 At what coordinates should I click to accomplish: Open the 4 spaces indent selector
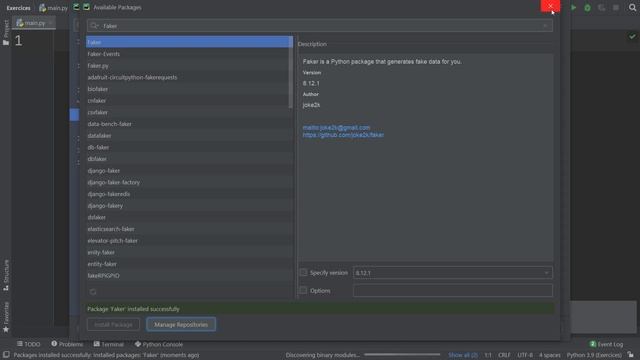550,355
